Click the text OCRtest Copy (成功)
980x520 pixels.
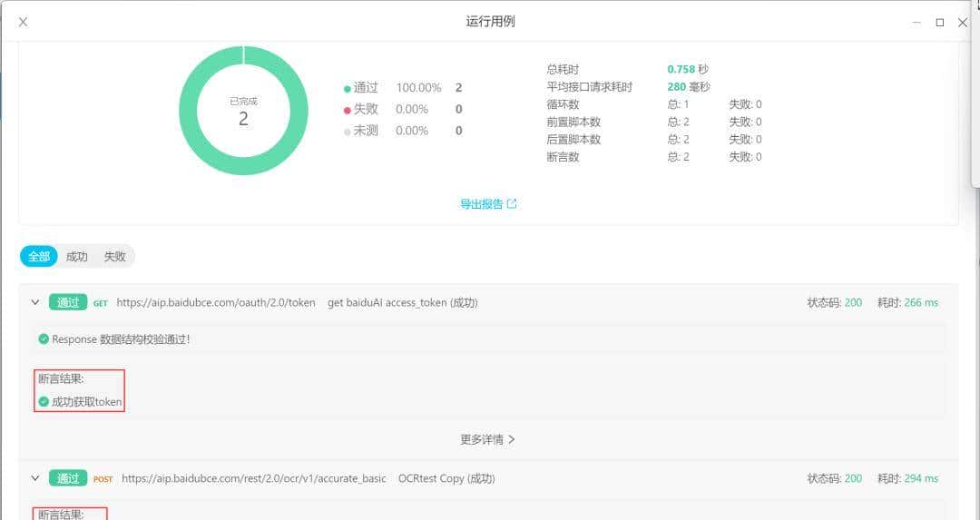(446, 478)
